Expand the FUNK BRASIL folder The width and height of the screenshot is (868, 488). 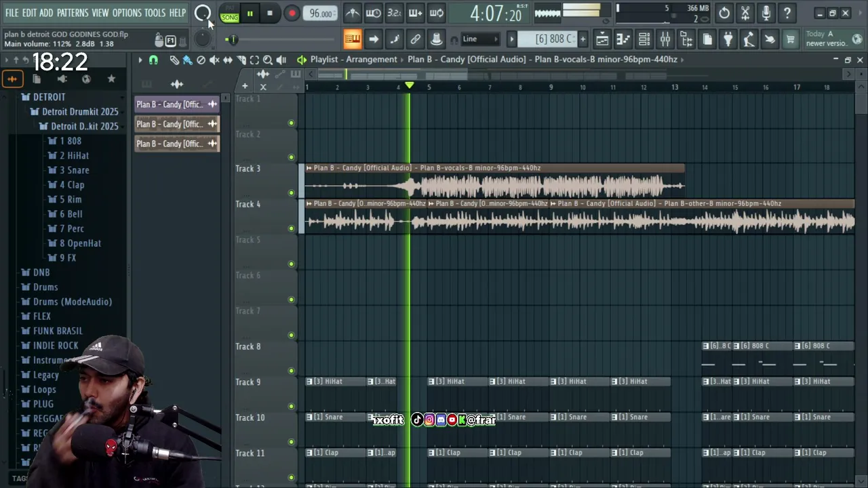coord(52,331)
